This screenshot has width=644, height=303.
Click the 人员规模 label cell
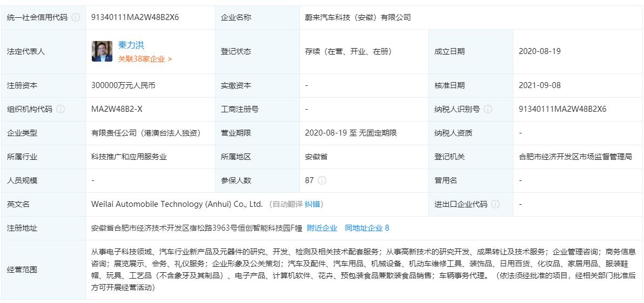[44, 180]
